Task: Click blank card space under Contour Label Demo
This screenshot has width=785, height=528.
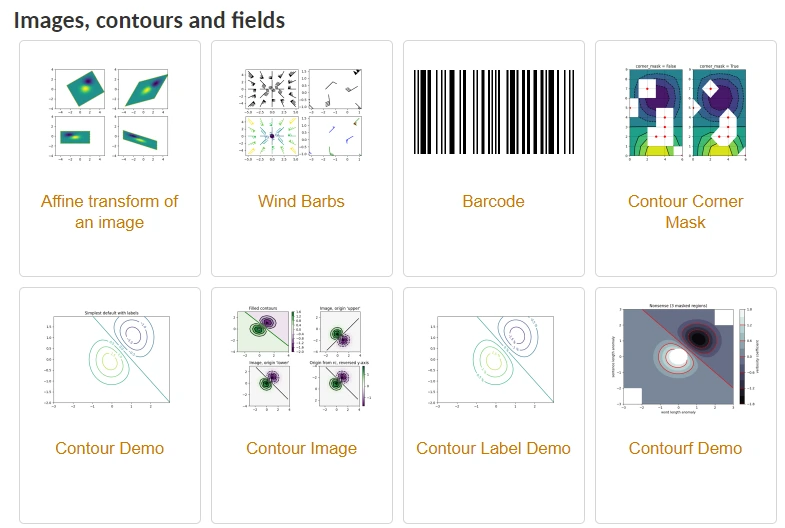Action: coord(494,489)
